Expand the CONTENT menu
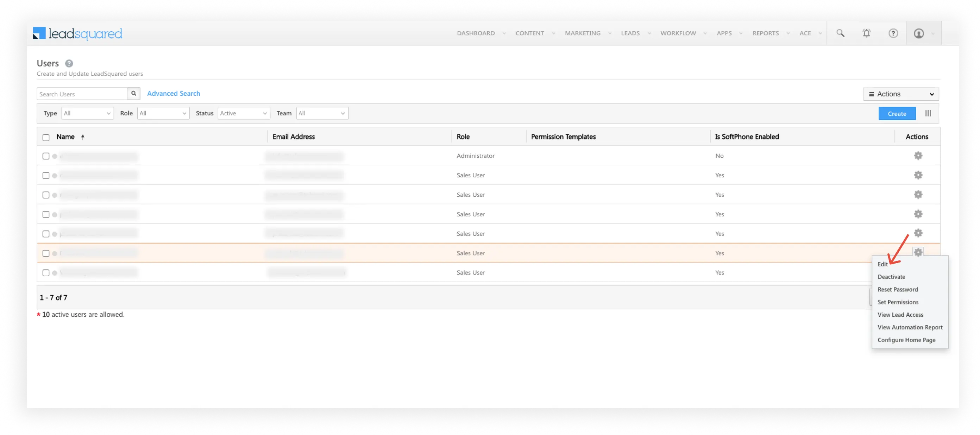The image size is (980, 435). point(535,33)
